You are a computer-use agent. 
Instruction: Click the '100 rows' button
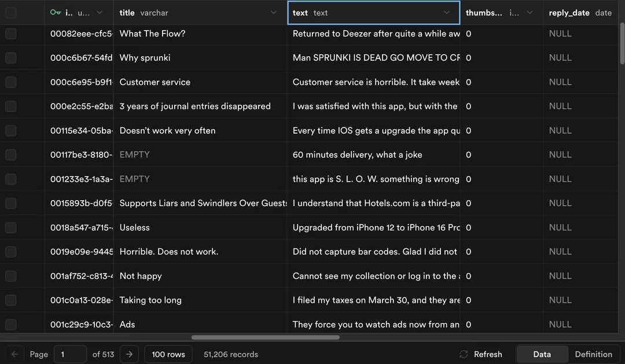click(168, 354)
